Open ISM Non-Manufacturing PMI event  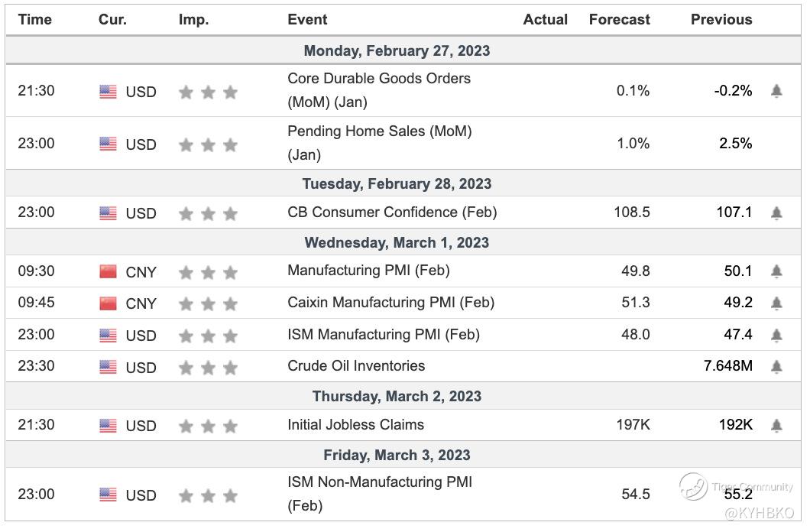[379, 494]
